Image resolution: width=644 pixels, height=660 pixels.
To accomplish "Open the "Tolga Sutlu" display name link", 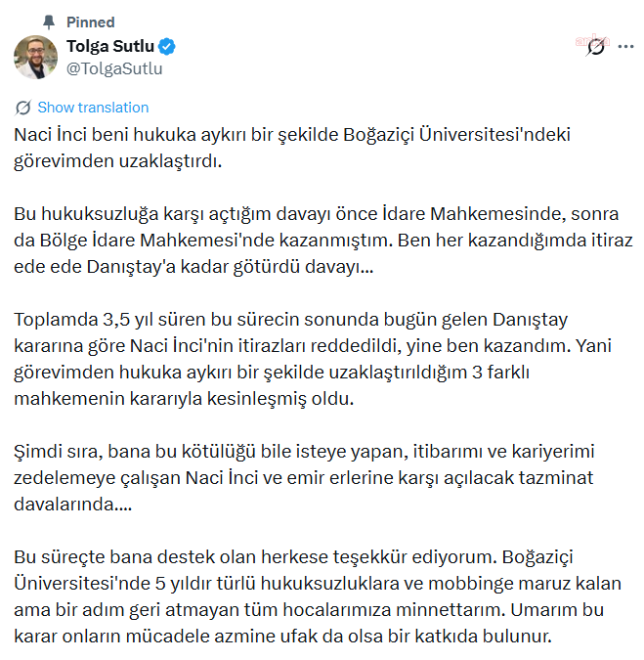I will [110, 47].
